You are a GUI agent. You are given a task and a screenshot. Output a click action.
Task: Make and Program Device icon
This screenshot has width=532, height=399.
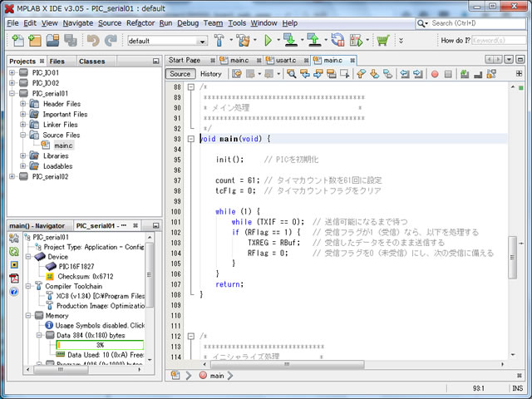(x=290, y=40)
